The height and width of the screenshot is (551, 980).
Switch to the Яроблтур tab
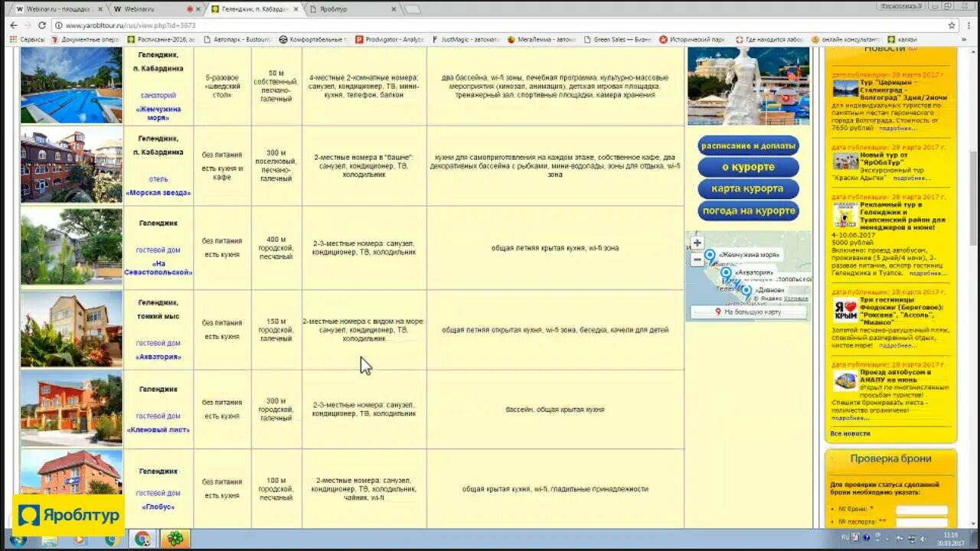point(351,9)
